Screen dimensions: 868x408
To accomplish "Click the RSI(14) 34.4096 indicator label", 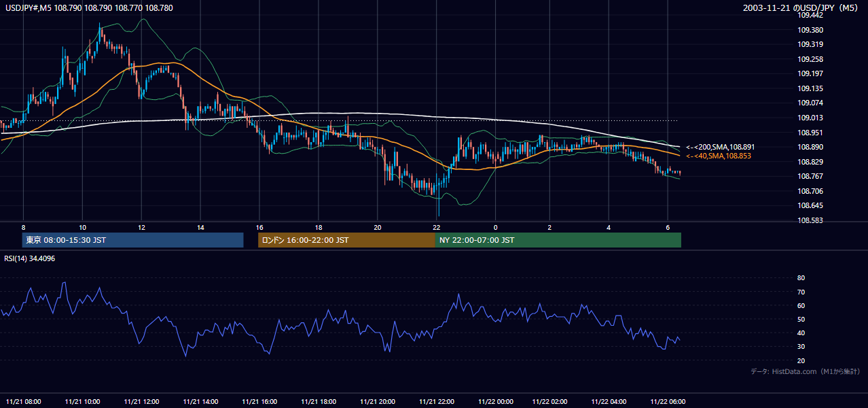I will coord(29,258).
